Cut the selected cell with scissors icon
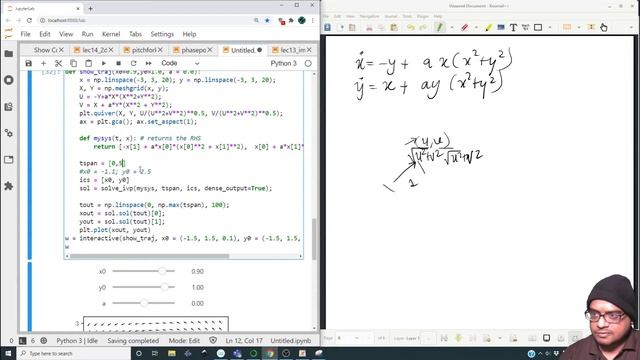 click(58, 63)
